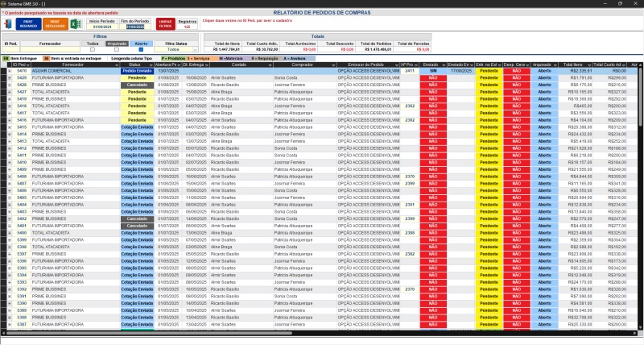Open the Fornecedor column filter arrow
The width and height of the screenshot is (644, 345).
117,64
